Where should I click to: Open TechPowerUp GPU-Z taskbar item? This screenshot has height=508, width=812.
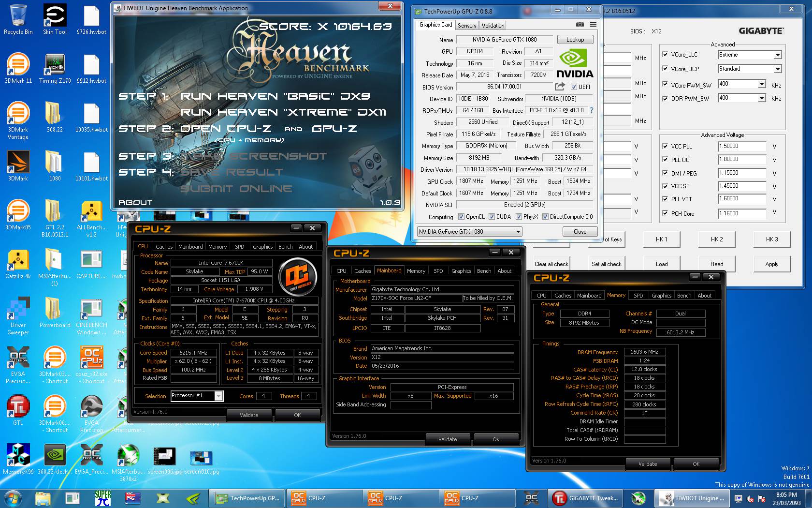pos(247,498)
